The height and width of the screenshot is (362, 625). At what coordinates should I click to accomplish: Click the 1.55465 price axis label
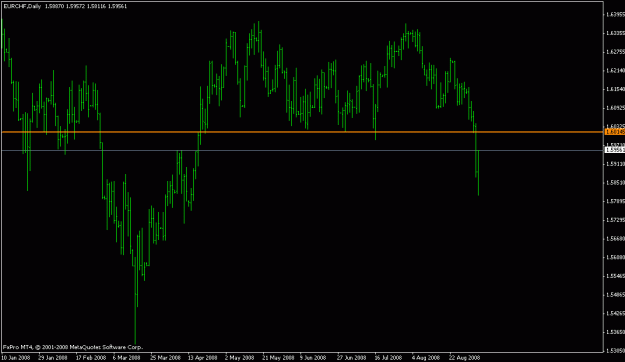(615, 276)
